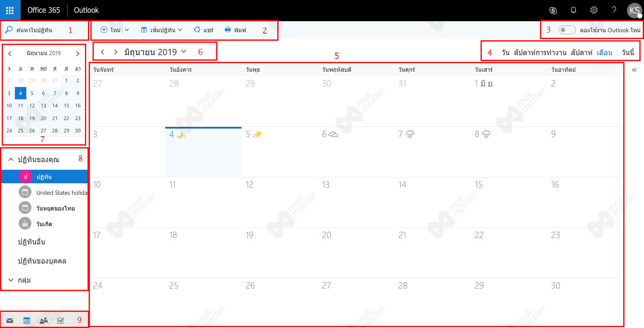Open the help question mark

coord(614,10)
